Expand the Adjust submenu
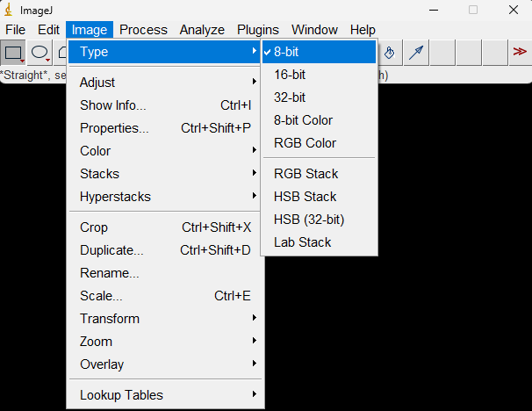Image resolution: width=532 pixels, height=411 pixels. 164,83
